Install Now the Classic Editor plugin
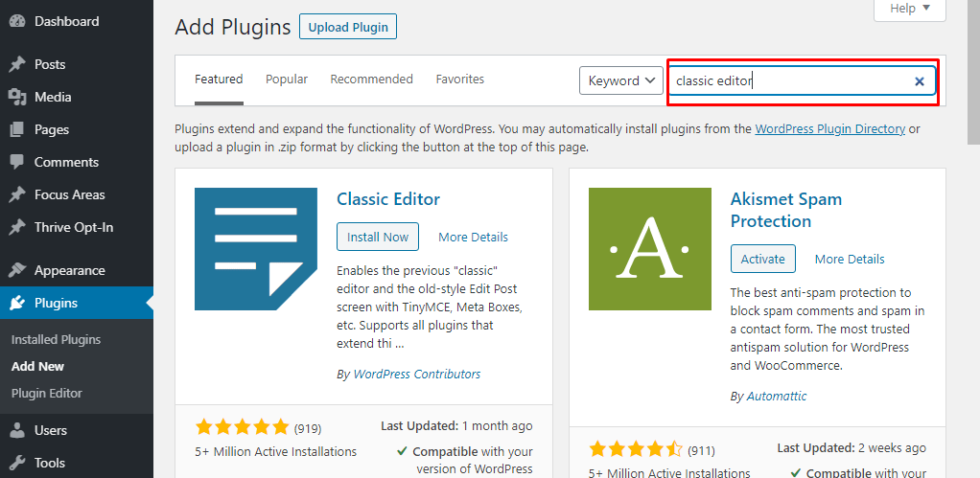This screenshot has height=478, width=980. 378,238
